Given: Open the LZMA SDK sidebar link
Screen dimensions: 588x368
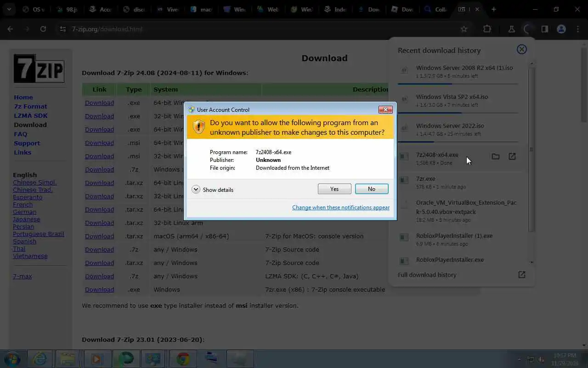Looking at the screenshot, I should coord(31,115).
